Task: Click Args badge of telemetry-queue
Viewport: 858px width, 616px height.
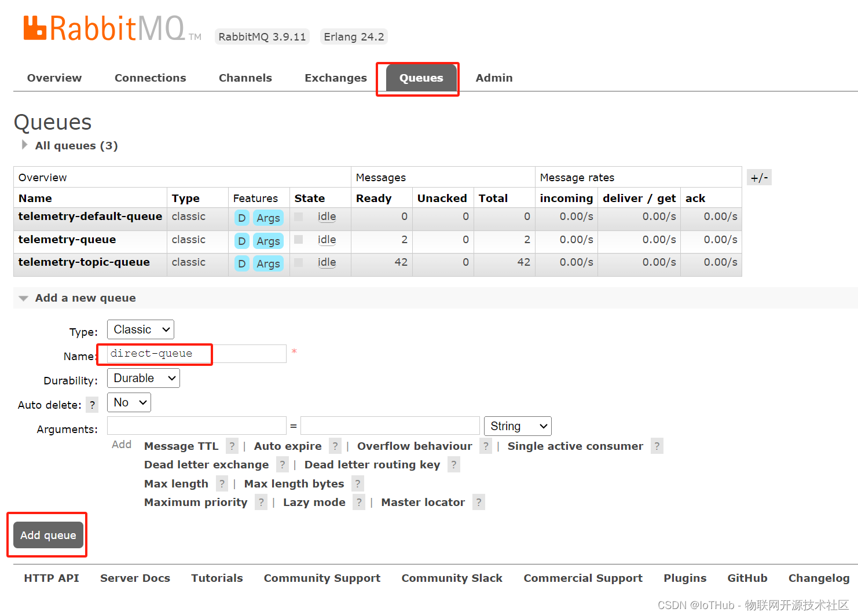Action: tap(268, 241)
